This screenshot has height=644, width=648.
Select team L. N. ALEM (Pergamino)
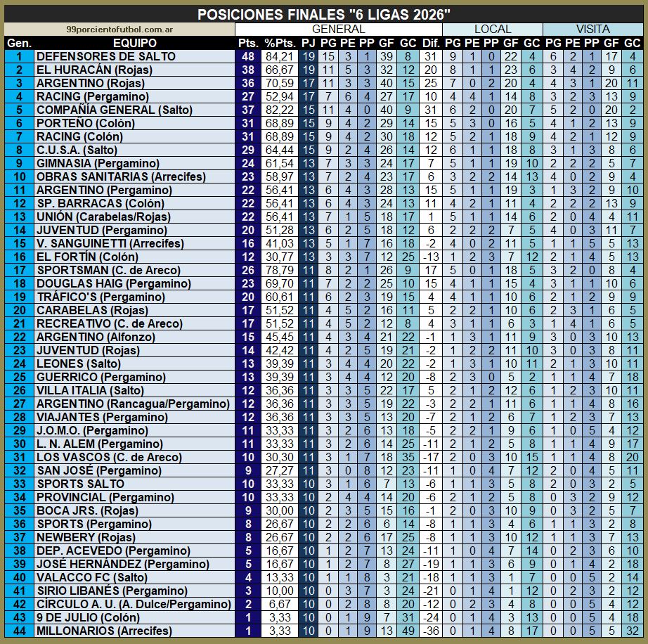point(100,444)
